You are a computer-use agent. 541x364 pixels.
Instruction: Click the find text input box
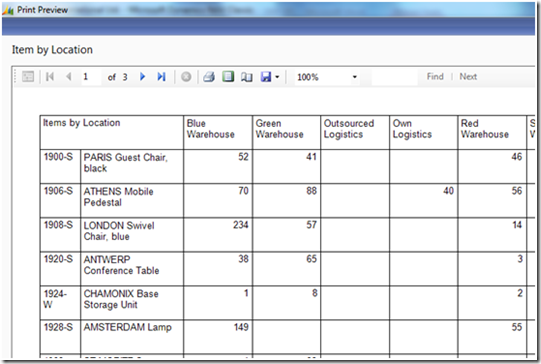tap(394, 77)
